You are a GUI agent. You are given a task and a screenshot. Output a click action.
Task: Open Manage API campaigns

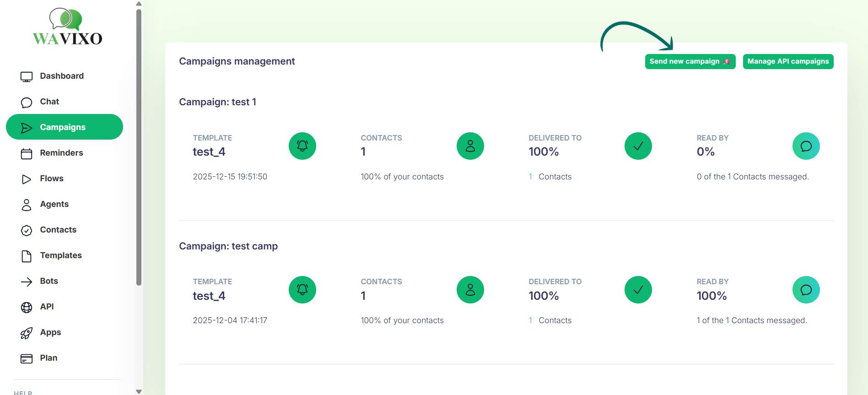787,61
